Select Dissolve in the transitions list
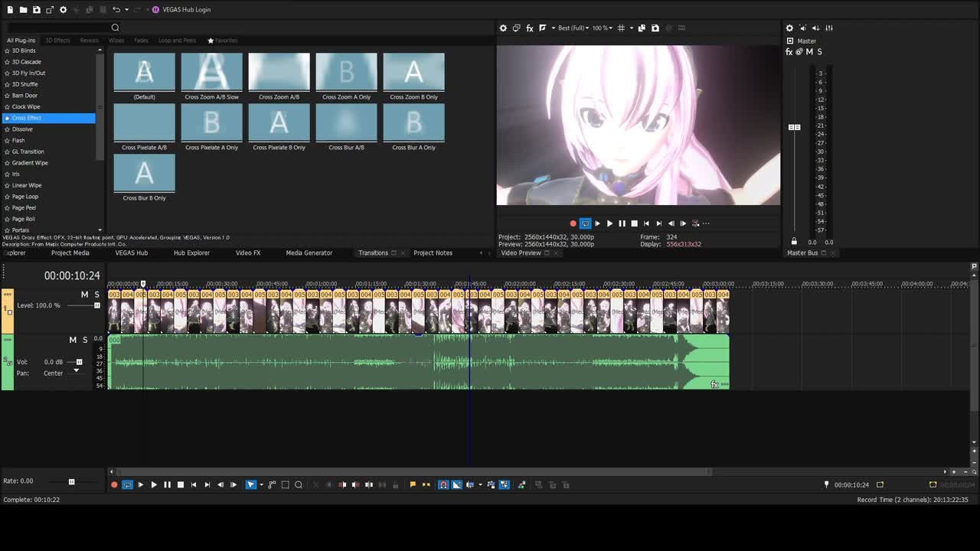 pos(22,129)
